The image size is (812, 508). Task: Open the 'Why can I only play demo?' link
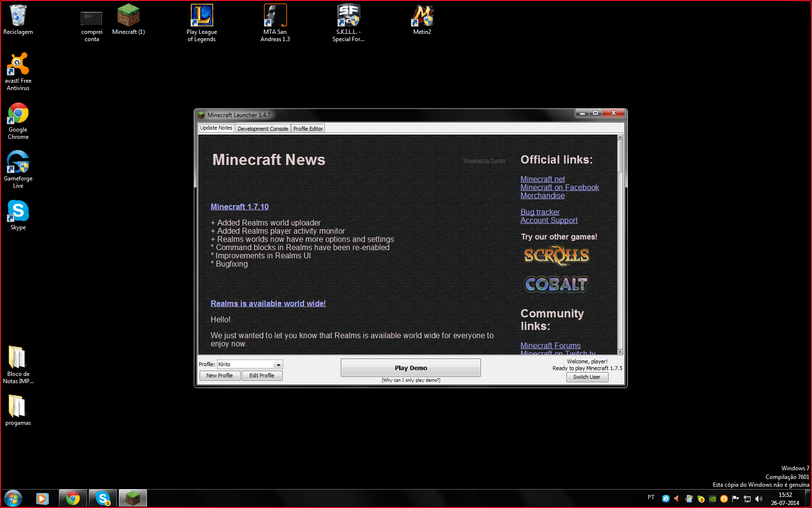click(411, 380)
